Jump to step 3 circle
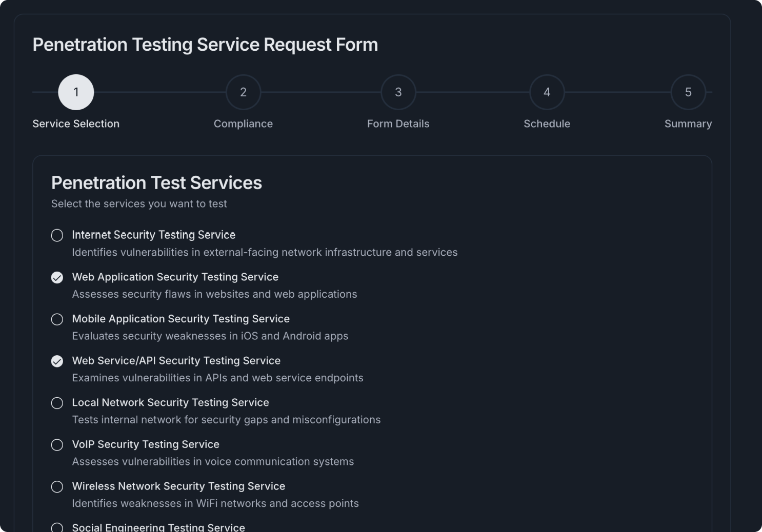 (398, 92)
